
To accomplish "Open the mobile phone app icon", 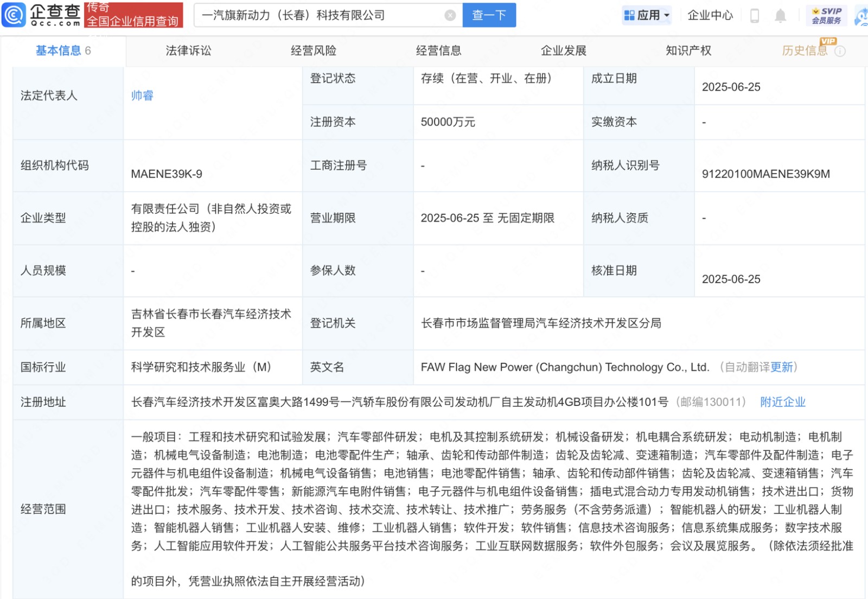I will (754, 16).
